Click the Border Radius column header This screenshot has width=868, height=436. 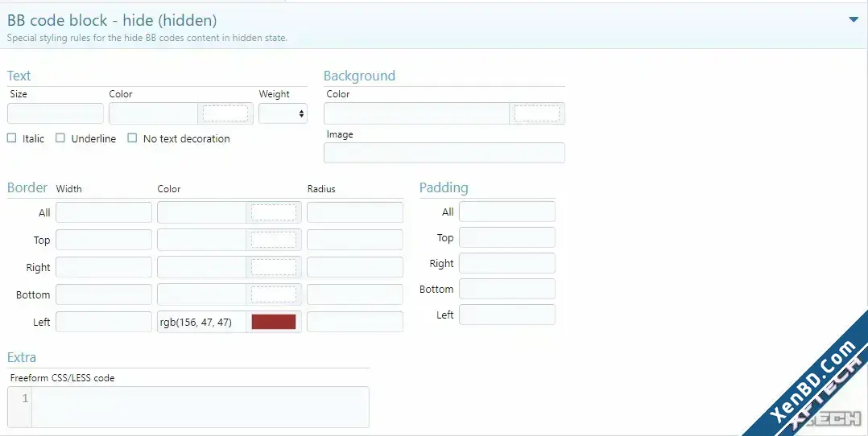tap(321, 189)
